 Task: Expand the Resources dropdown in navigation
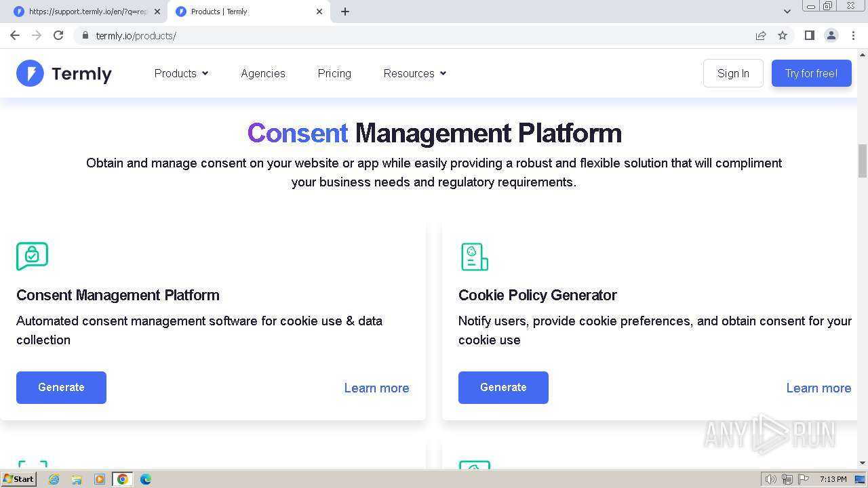(415, 73)
